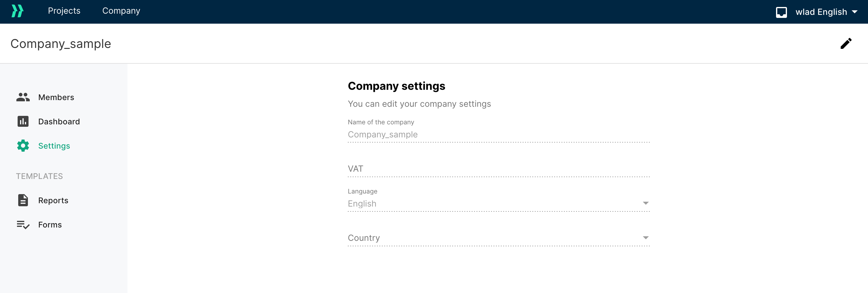The height and width of the screenshot is (293, 868).
Task: Expand the Language dropdown arrow
Action: [x=645, y=203]
